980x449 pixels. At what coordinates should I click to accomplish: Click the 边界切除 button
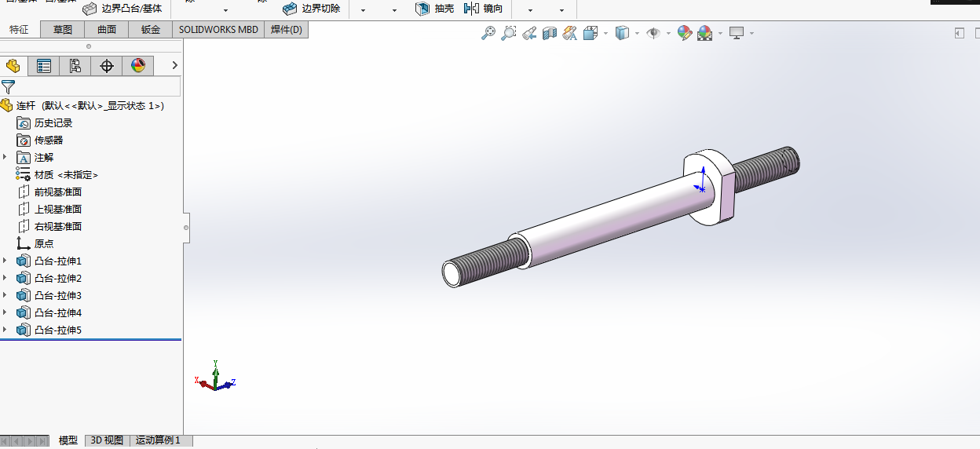(x=311, y=9)
